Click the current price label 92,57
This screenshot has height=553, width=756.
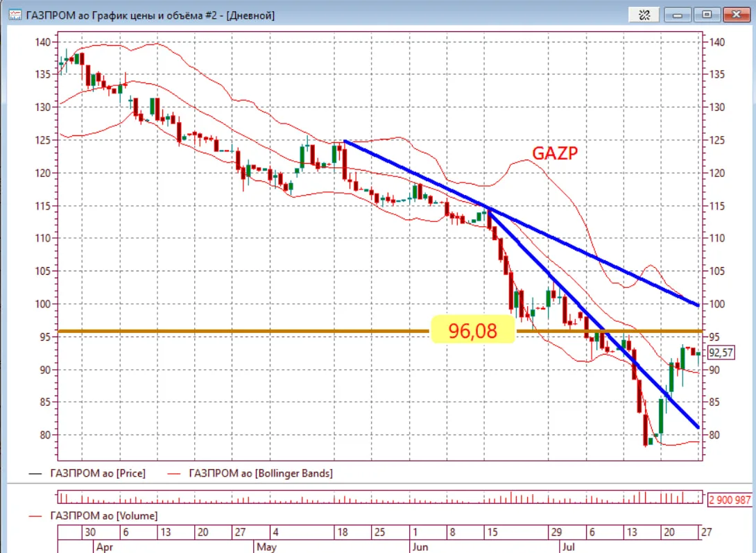coord(721,352)
